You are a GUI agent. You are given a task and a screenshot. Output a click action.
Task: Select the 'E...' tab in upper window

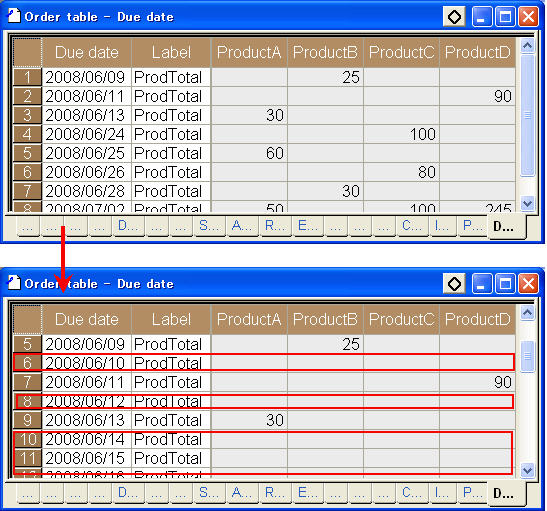coord(308,226)
